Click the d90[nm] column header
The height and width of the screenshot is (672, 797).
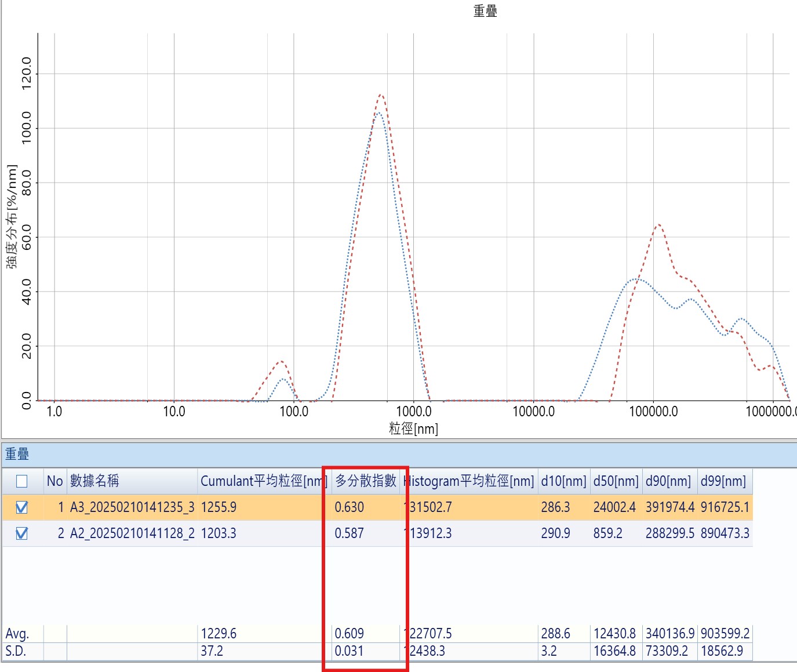coord(668,481)
